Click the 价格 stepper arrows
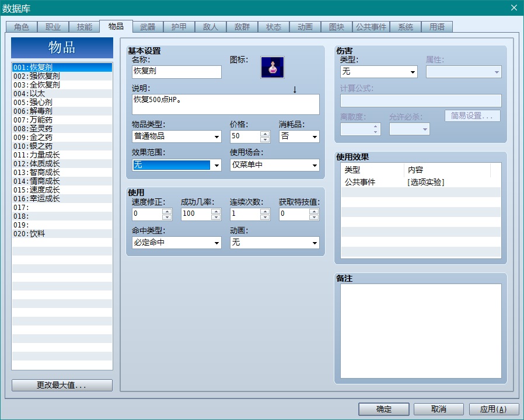Image resolution: width=524 pixels, height=420 pixels. coord(265,136)
